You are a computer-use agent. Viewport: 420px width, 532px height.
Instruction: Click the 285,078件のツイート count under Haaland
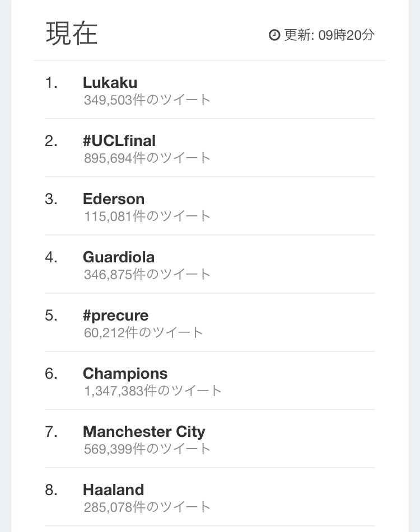147,507
